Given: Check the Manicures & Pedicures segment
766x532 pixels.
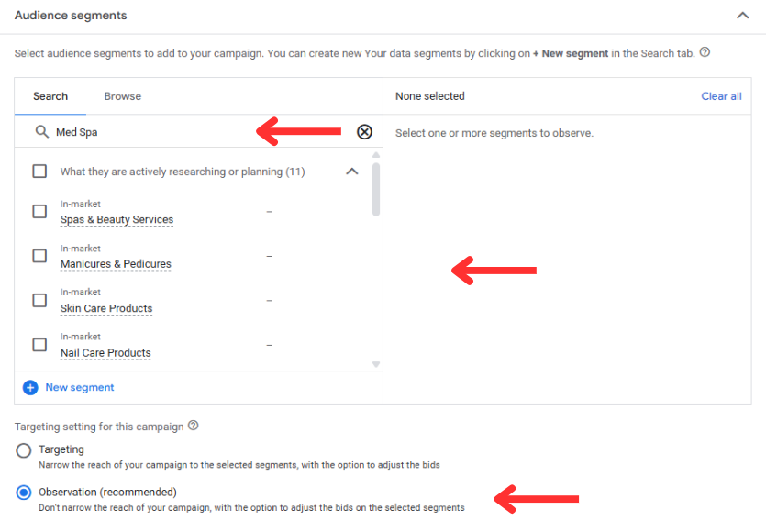Looking at the screenshot, I should [x=39, y=256].
